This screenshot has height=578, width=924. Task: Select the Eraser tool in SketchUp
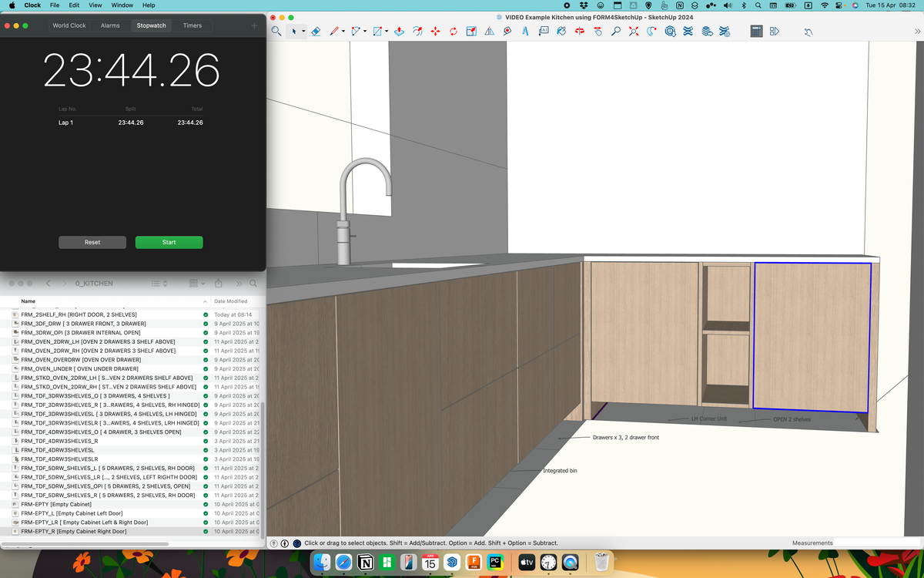pos(315,32)
